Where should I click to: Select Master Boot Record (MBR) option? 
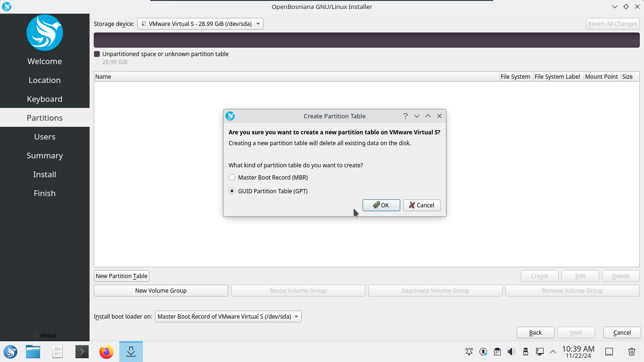[x=268, y=177]
